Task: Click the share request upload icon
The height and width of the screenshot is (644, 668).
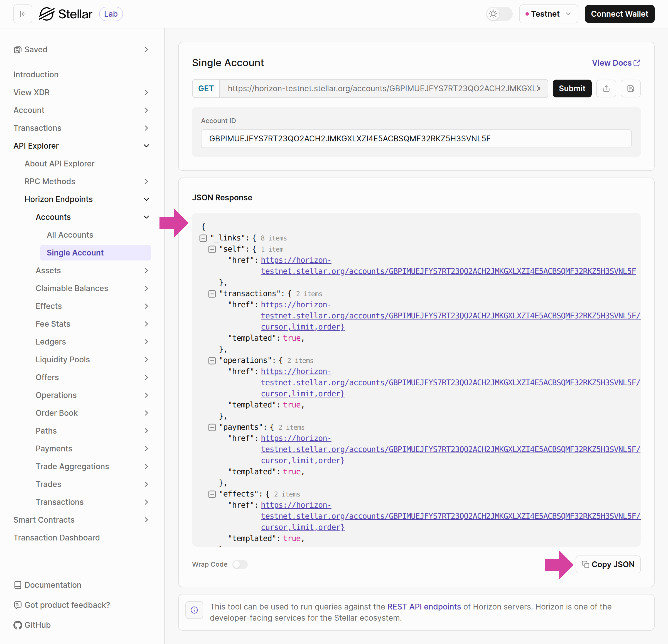Action: click(606, 89)
